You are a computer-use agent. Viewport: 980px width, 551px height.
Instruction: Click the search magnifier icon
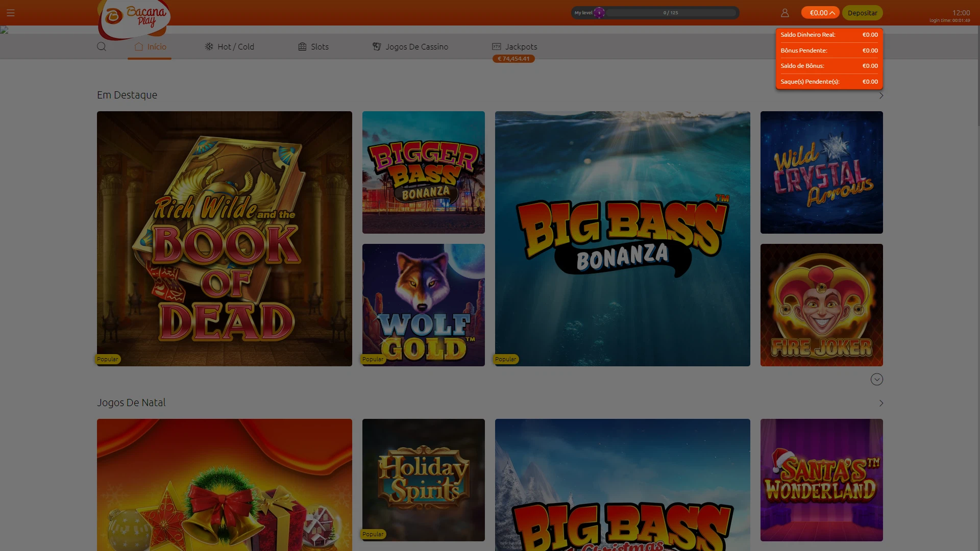pyautogui.click(x=102, y=47)
